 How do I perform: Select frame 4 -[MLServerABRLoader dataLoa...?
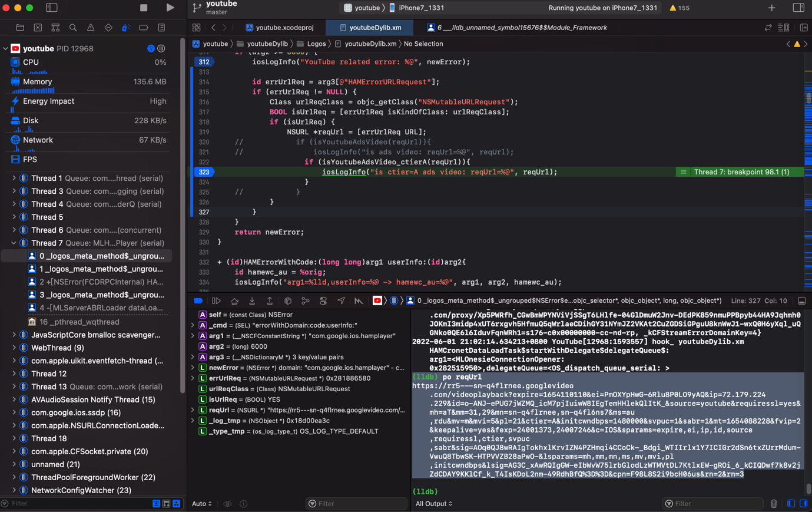97,308
